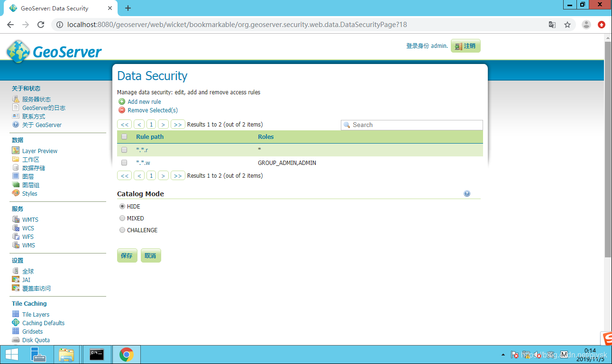Open a new browser tab

coord(128,8)
